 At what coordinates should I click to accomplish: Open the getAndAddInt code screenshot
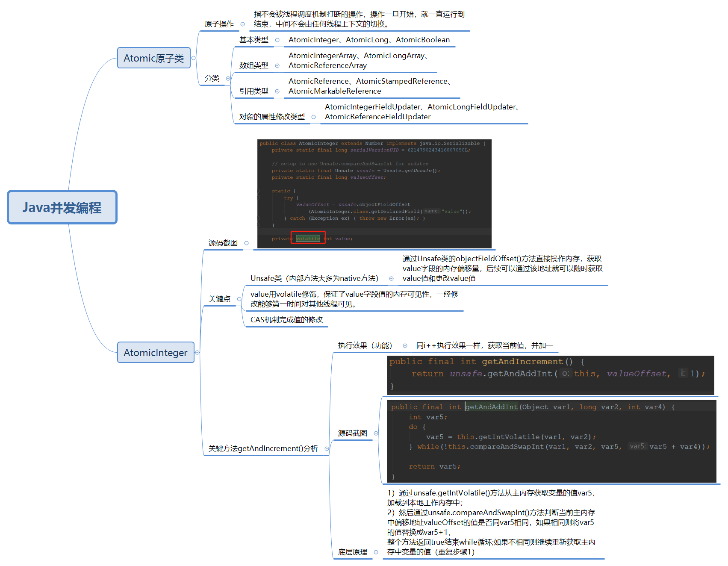click(551, 441)
